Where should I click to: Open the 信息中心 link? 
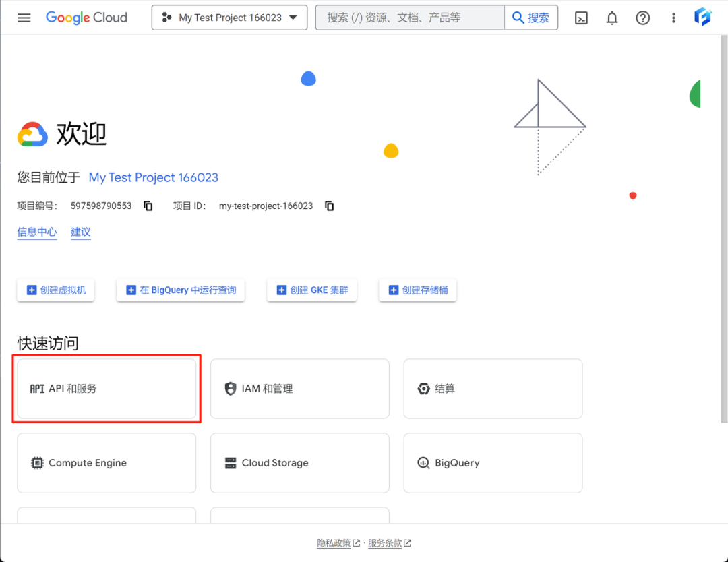pyautogui.click(x=36, y=232)
